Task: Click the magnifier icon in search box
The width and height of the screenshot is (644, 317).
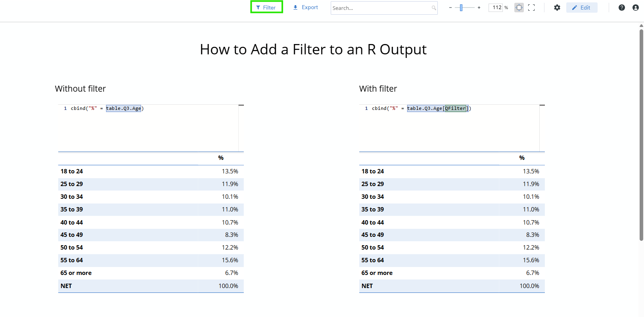Action: pyautogui.click(x=434, y=8)
